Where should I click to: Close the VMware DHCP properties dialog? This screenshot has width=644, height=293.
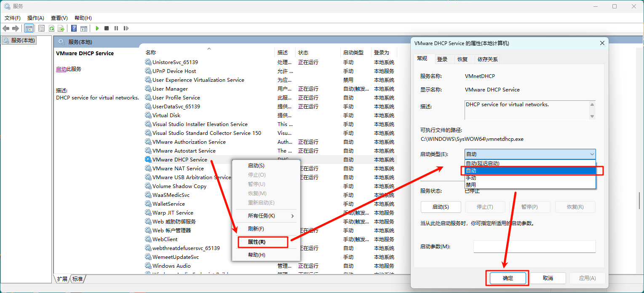click(602, 43)
